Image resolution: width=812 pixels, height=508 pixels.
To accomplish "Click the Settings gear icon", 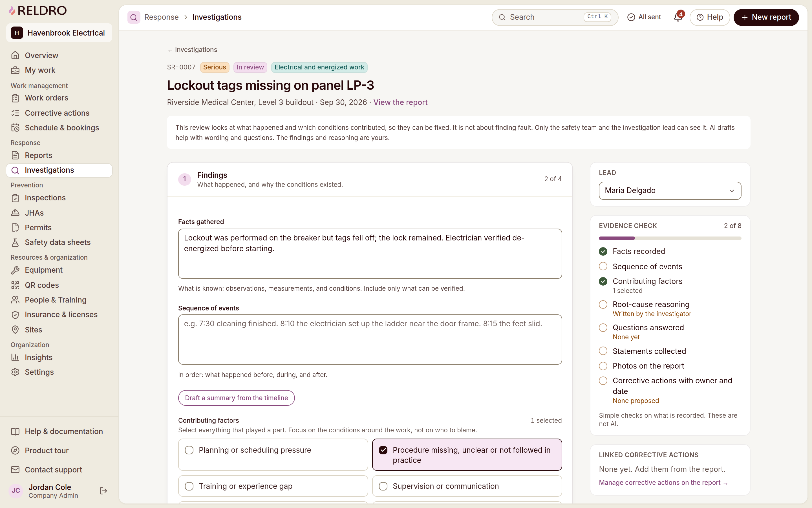I will point(15,372).
